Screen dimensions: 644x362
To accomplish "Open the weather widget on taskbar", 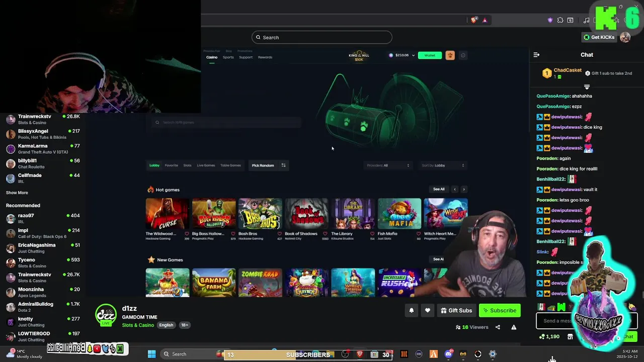I will (24, 354).
